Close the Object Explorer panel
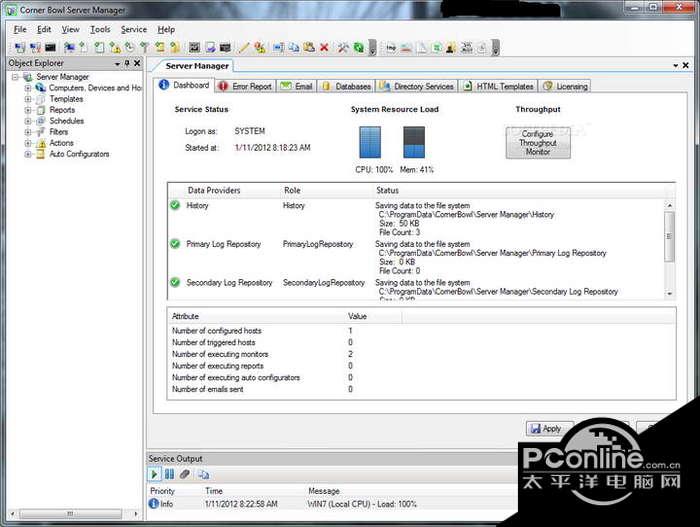This screenshot has width=700, height=527. (x=137, y=63)
